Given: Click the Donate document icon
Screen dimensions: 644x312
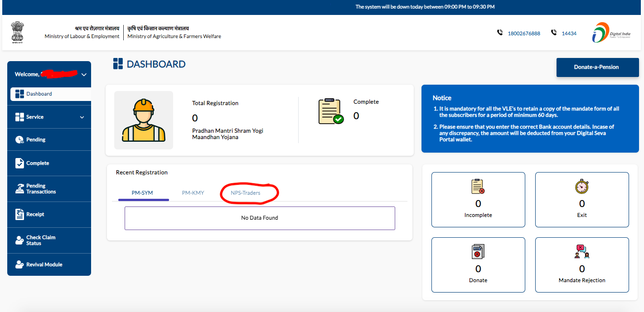Looking at the screenshot, I should 478,252.
